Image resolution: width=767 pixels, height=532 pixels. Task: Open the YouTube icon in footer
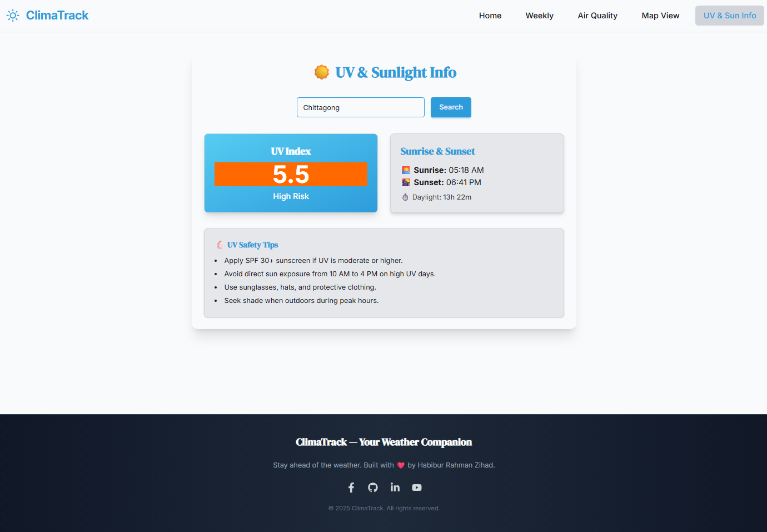point(417,488)
